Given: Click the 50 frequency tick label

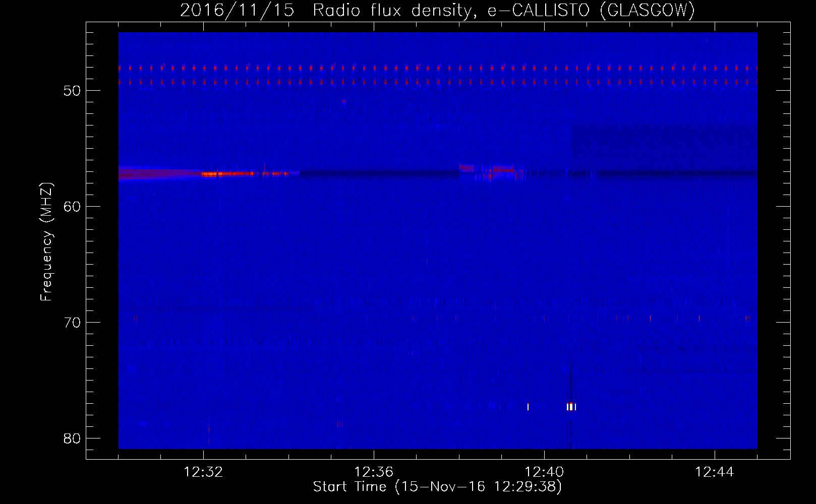Looking at the screenshot, I should [x=72, y=91].
